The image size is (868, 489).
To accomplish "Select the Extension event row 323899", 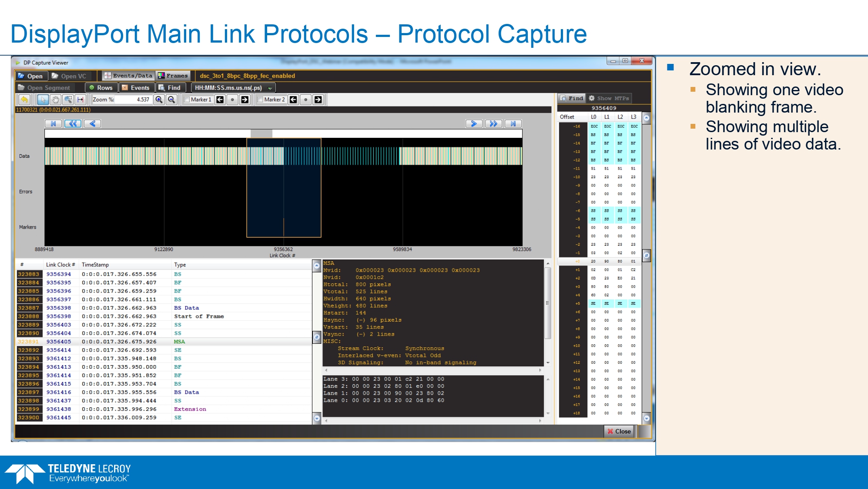I will (164, 409).
